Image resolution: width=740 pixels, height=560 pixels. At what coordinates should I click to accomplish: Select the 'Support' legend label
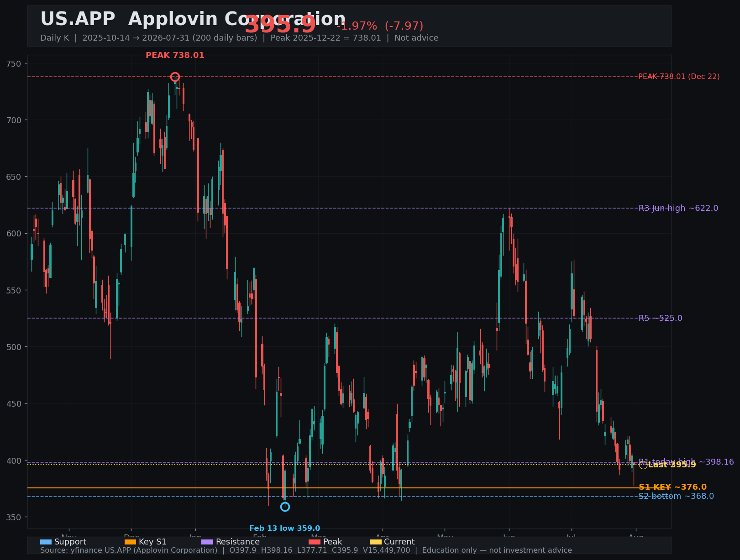[70, 542]
